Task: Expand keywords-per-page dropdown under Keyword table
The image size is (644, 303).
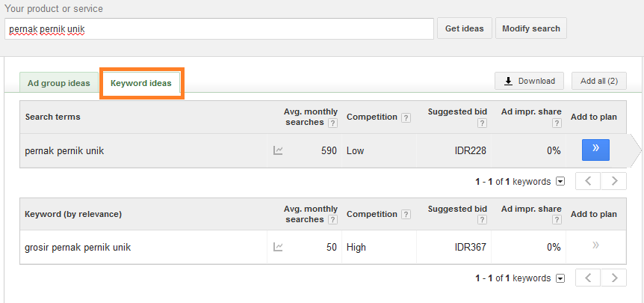Action: pyautogui.click(x=560, y=278)
